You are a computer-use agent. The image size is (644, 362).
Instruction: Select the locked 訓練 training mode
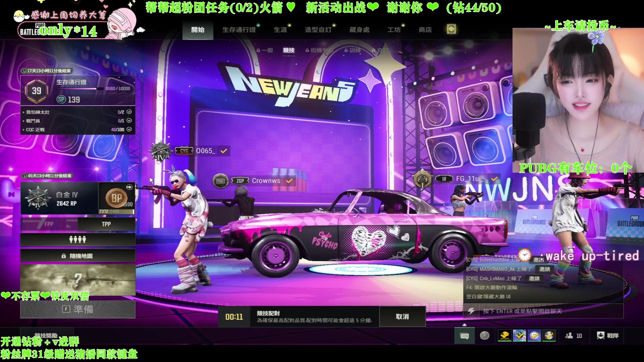coord(353,50)
